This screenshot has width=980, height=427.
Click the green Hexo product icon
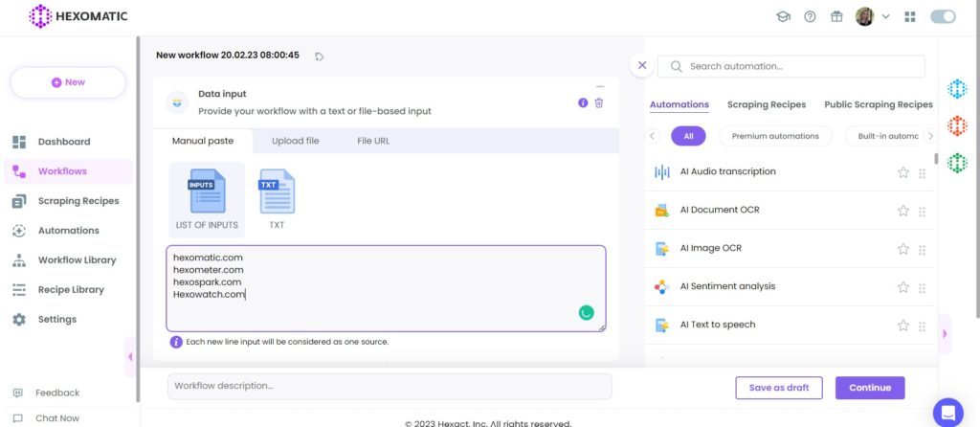(957, 163)
